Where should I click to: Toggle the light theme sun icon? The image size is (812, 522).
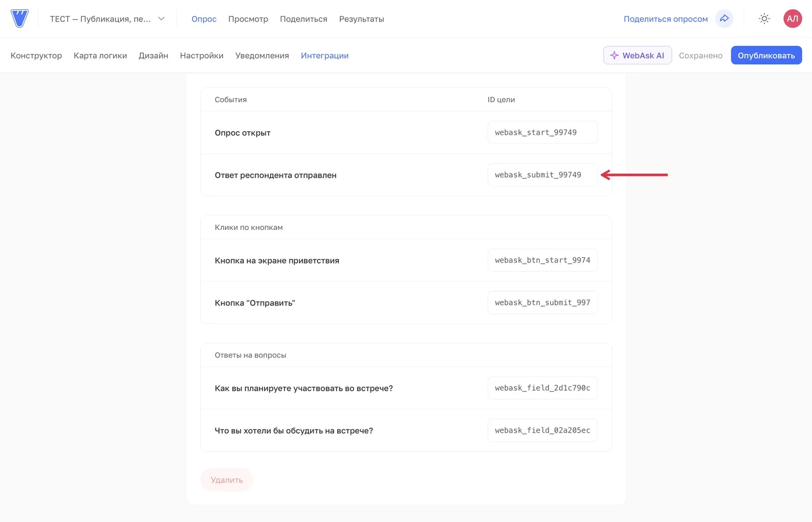tap(764, 19)
